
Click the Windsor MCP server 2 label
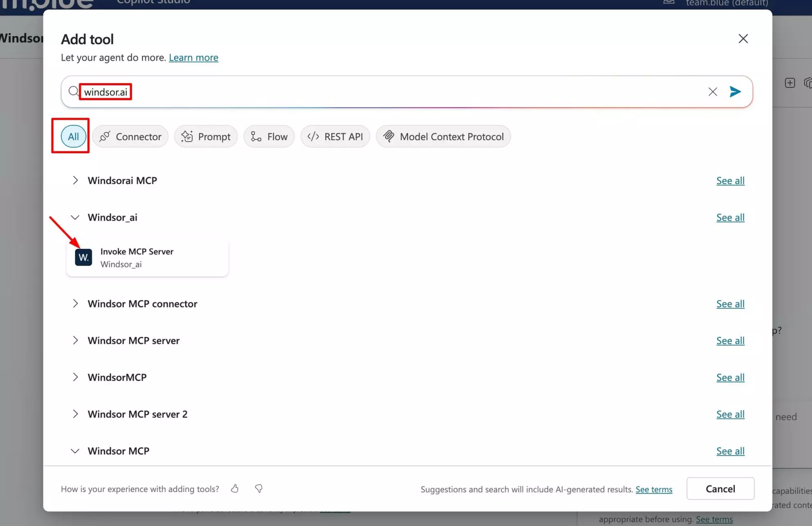point(137,414)
